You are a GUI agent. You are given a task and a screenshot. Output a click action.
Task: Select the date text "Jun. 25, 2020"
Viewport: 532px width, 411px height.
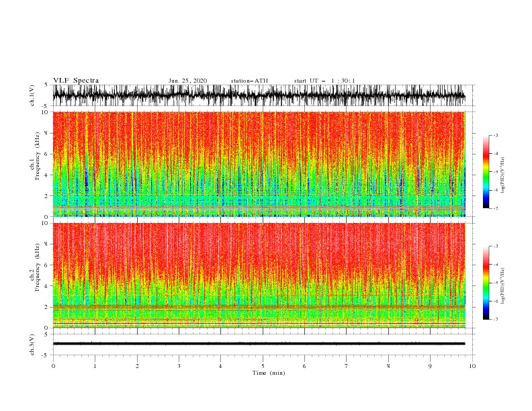[187, 81]
